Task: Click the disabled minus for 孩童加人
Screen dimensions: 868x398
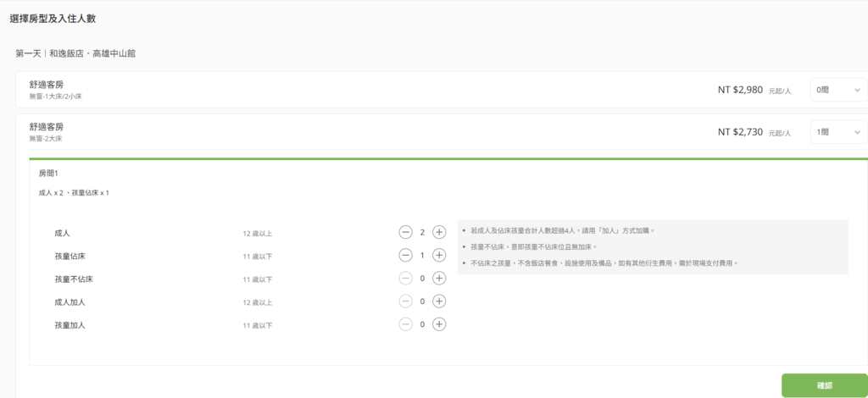Action: (x=405, y=324)
